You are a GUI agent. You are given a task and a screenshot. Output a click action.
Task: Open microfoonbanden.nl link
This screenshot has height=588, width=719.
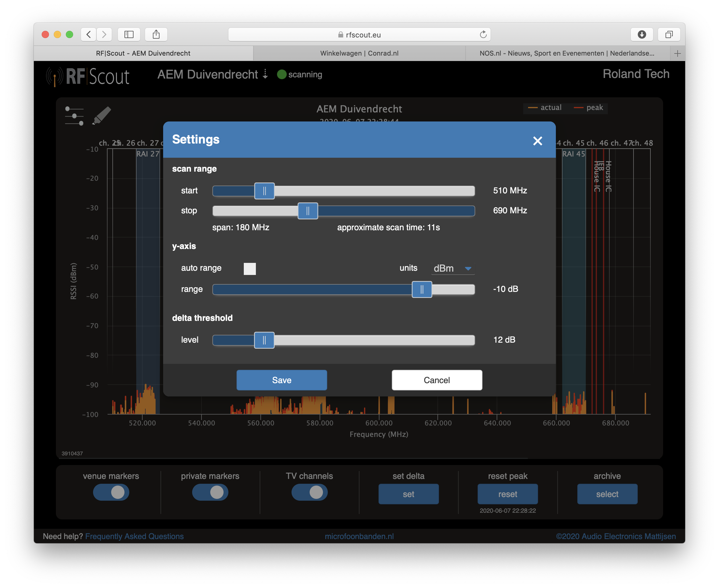point(359,536)
